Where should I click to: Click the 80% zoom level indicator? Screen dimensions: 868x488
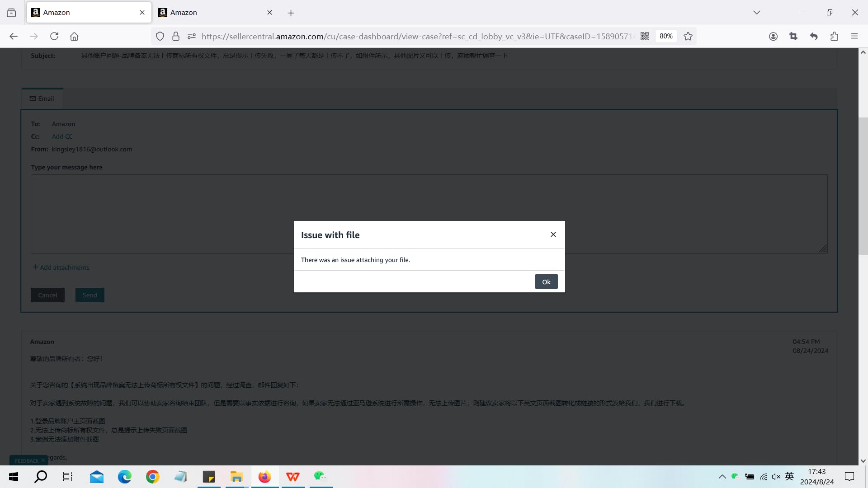pyautogui.click(x=666, y=36)
